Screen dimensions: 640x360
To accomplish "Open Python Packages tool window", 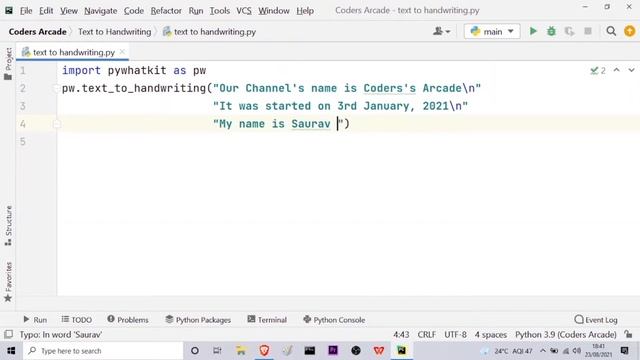I will point(198,320).
